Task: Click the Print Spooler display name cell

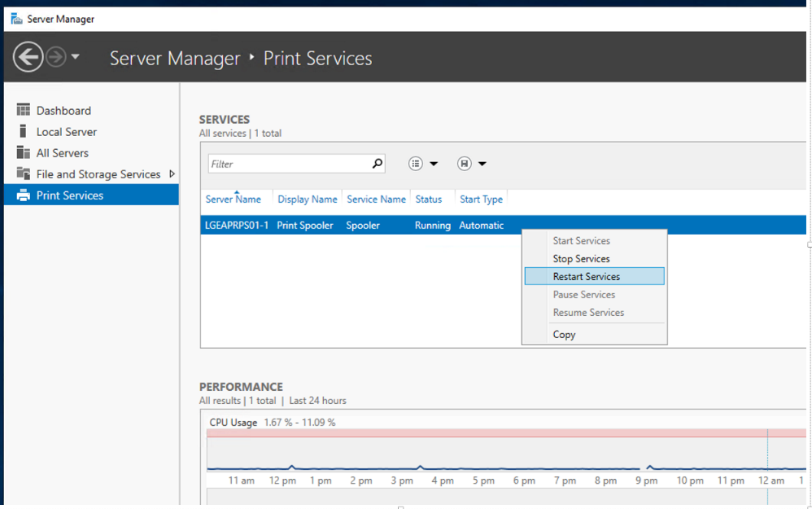Action: pos(305,226)
